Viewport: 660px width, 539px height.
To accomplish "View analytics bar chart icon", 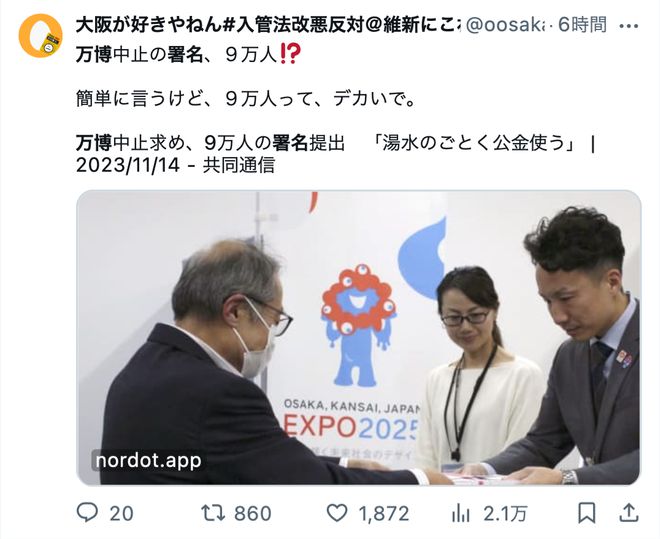I will point(460,513).
